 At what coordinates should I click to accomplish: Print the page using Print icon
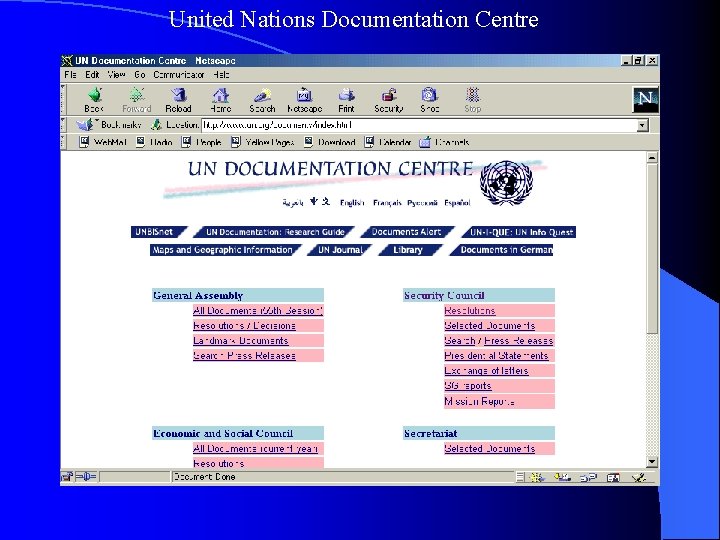pyautogui.click(x=346, y=95)
